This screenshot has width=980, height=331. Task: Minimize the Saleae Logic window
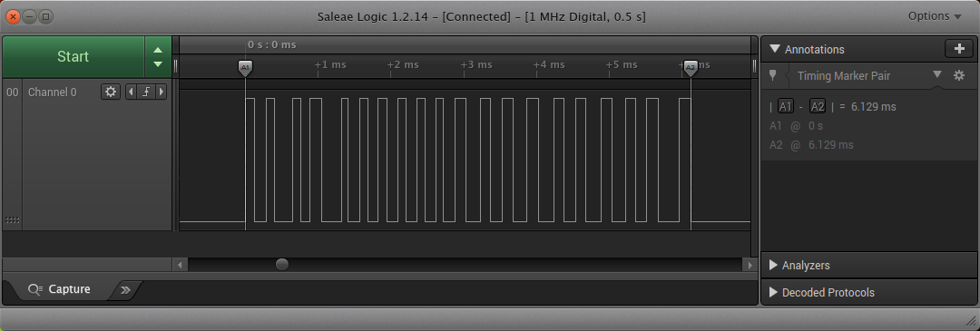click(x=29, y=17)
